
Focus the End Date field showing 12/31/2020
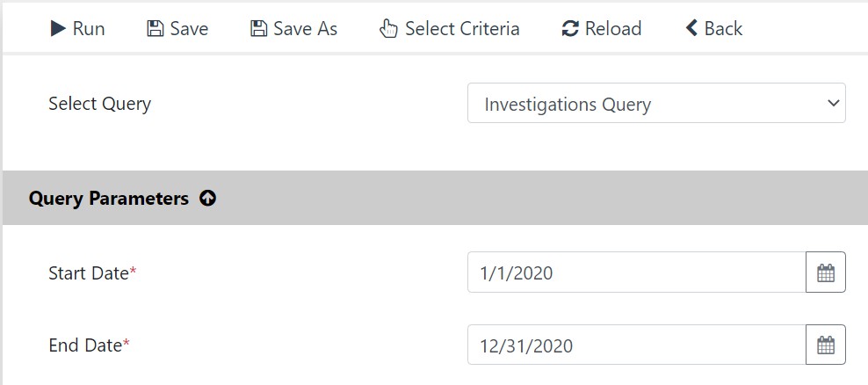637,345
